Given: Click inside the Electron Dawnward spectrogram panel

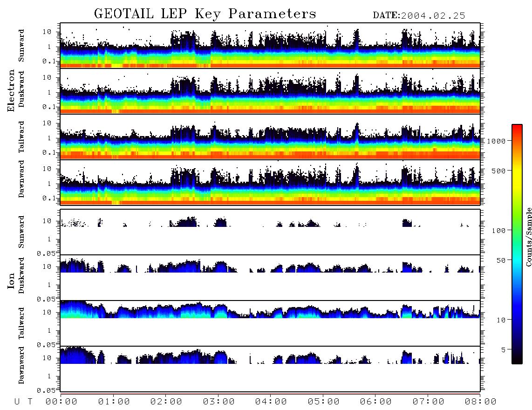Looking at the screenshot, I should coord(270,182).
